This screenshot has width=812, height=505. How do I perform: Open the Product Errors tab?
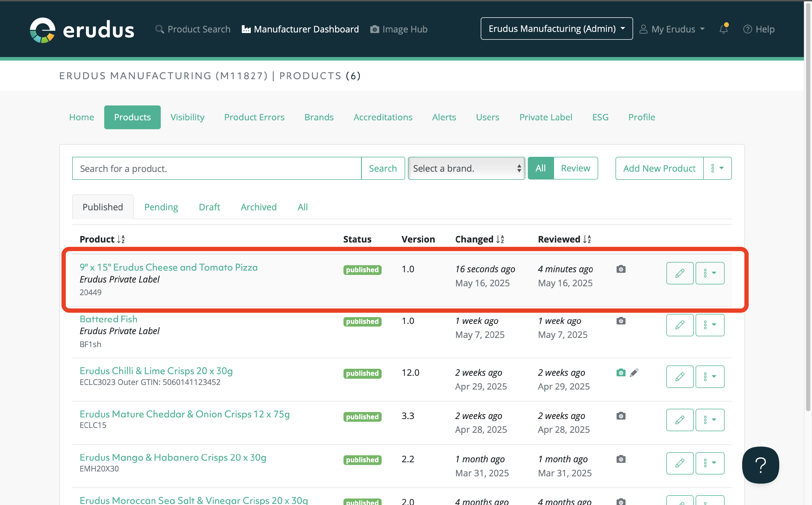(x=254, y=117)
